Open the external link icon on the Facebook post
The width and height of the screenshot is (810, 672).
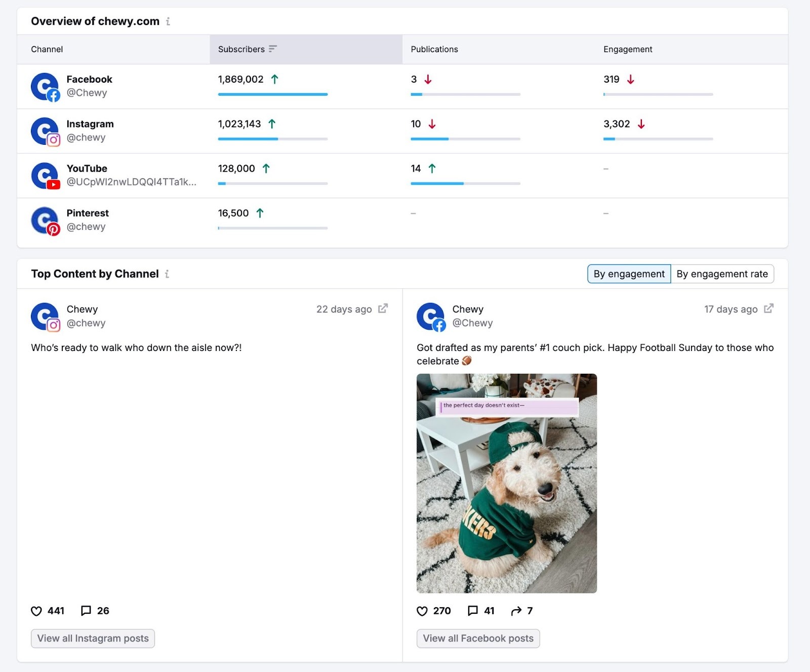tap(768, 308)
